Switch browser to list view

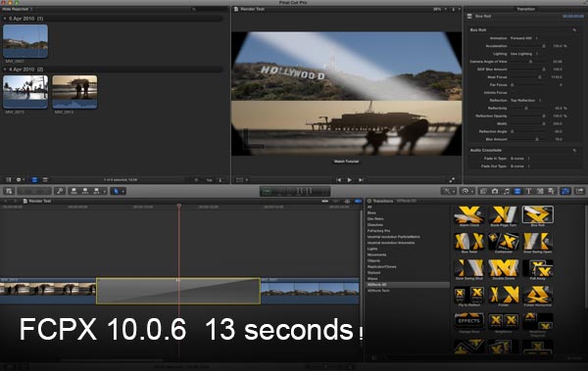45,180
